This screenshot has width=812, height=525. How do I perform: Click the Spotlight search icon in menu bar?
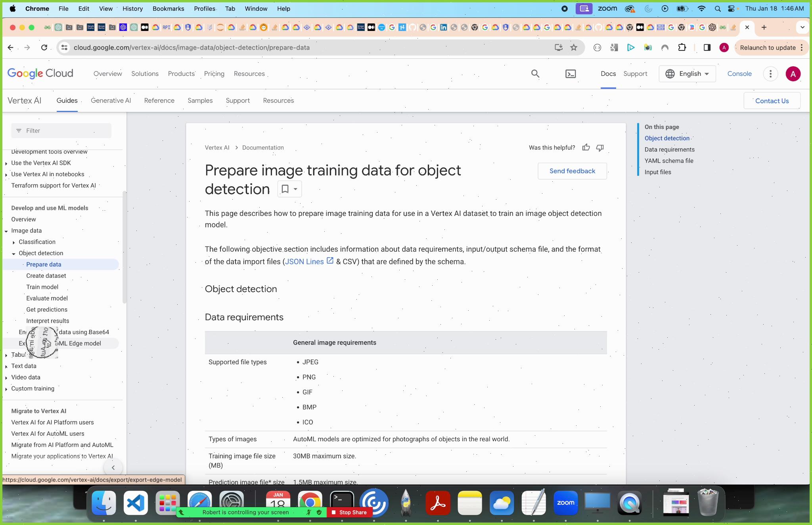pyautogui.click(x=718, y=8)
